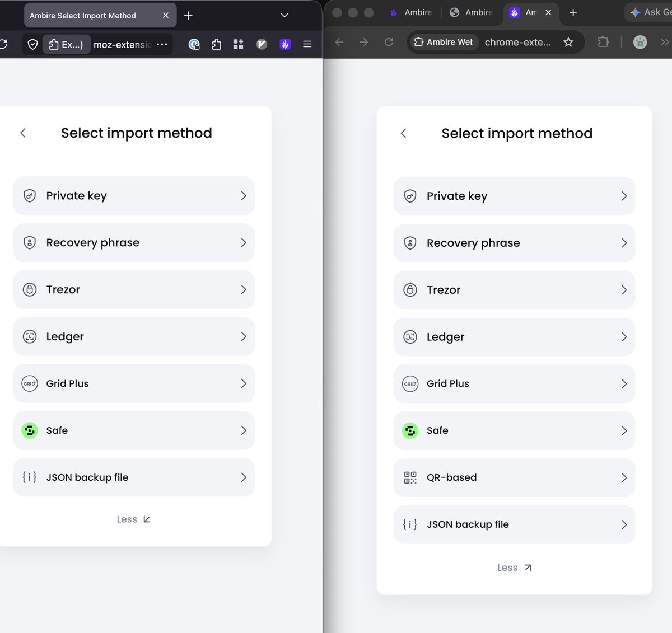672x633 pixels.
Task: Click the Private key shield icon in Chrome window
Action: click(x=410, y=196)
